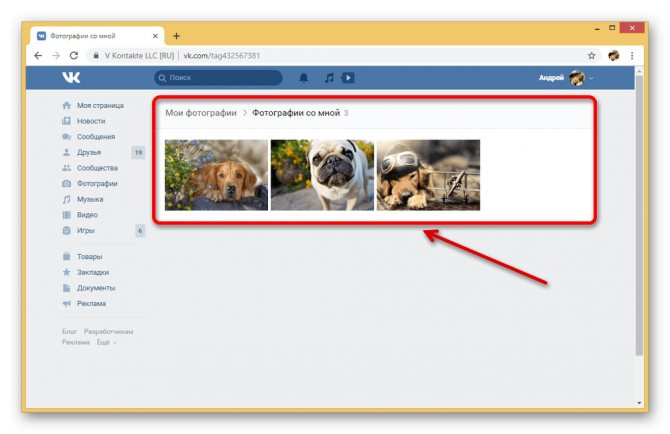This screenshot has width=670, height=434.
Task: Click the Андрей profile name in header
Action: point(551,78)
